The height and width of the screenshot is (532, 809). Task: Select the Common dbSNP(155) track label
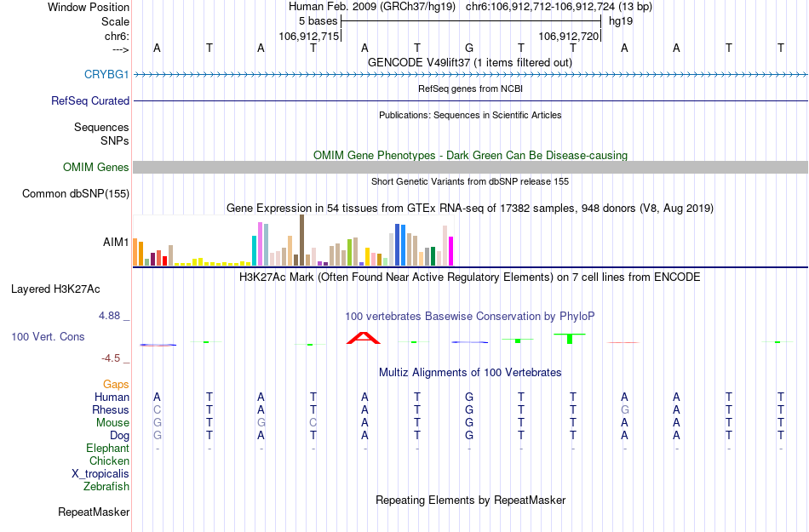pyautogui.click(x=76, y=194)
